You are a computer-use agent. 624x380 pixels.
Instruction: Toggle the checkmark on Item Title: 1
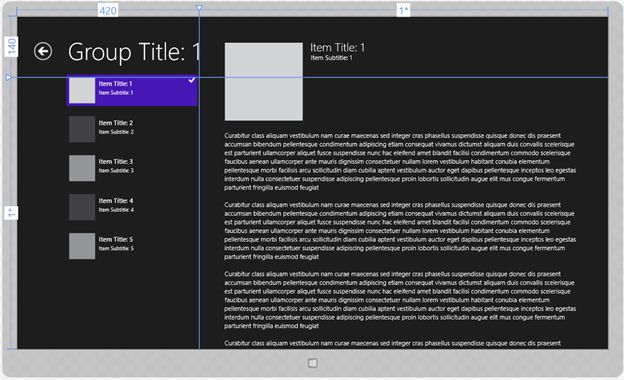[192, 80]
